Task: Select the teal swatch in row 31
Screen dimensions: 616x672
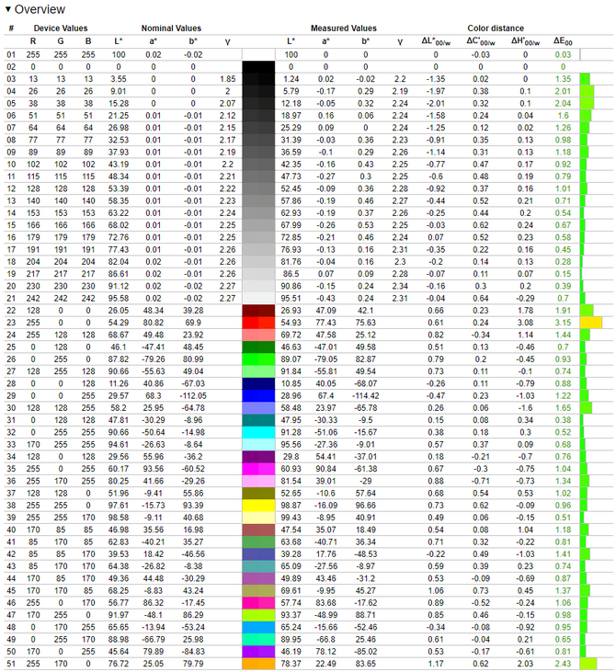Action: [258, 420]
